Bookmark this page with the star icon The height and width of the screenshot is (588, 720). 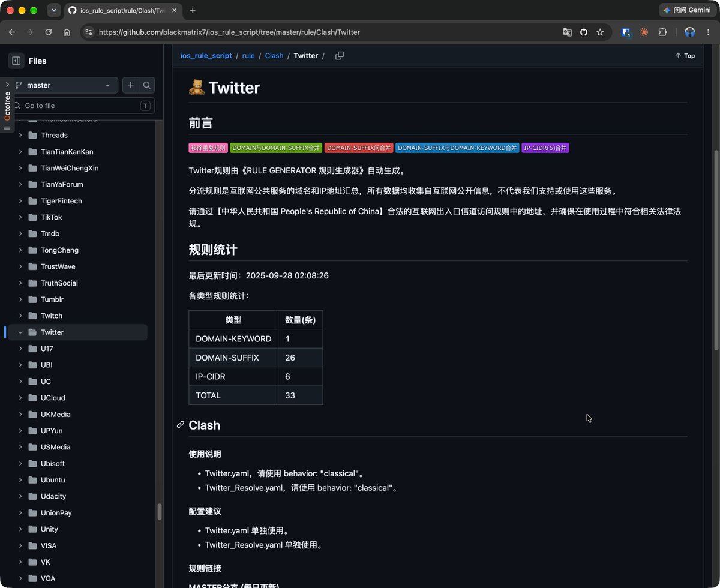pos(600,32)
